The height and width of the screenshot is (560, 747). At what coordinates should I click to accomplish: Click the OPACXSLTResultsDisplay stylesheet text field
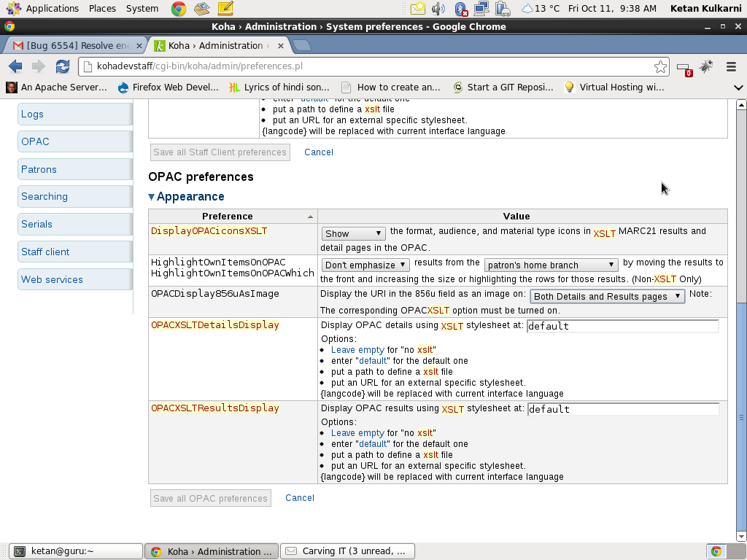click(623, 409)
